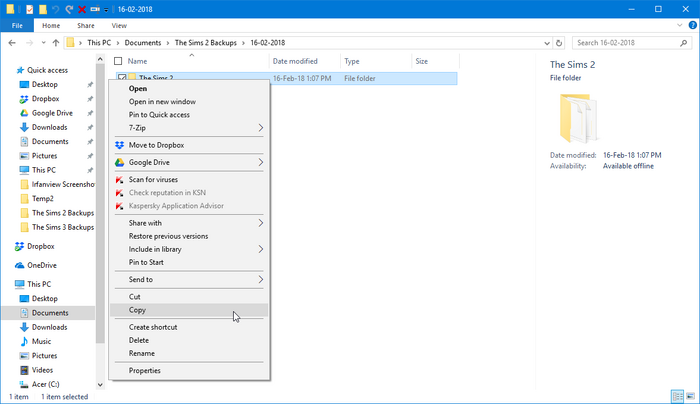This screenshot has height=404, width=700.
Task: Click the up-one-level arrow icon
Action: click(56, 43)
